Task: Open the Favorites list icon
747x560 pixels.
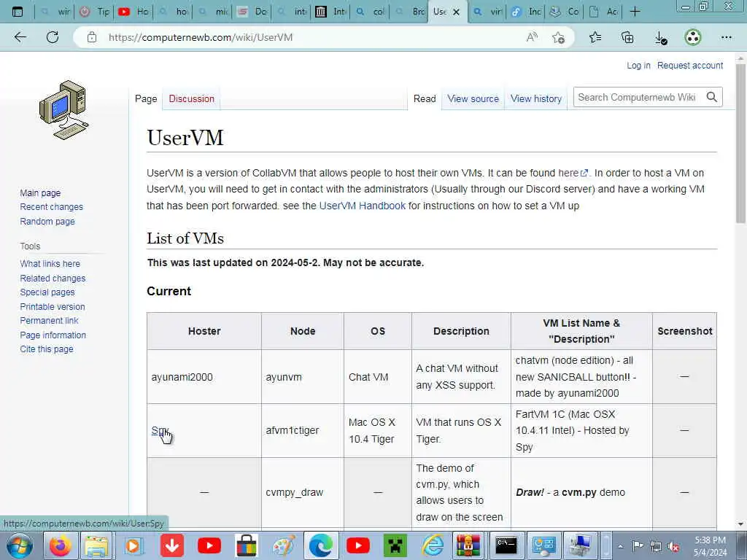Action: coord(595,37)
